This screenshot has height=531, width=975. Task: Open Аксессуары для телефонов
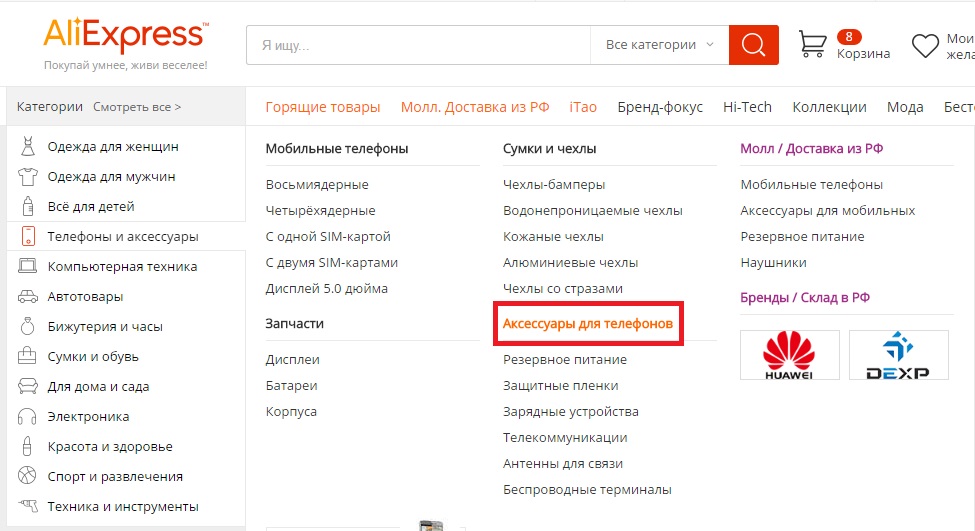pos(588,323)
